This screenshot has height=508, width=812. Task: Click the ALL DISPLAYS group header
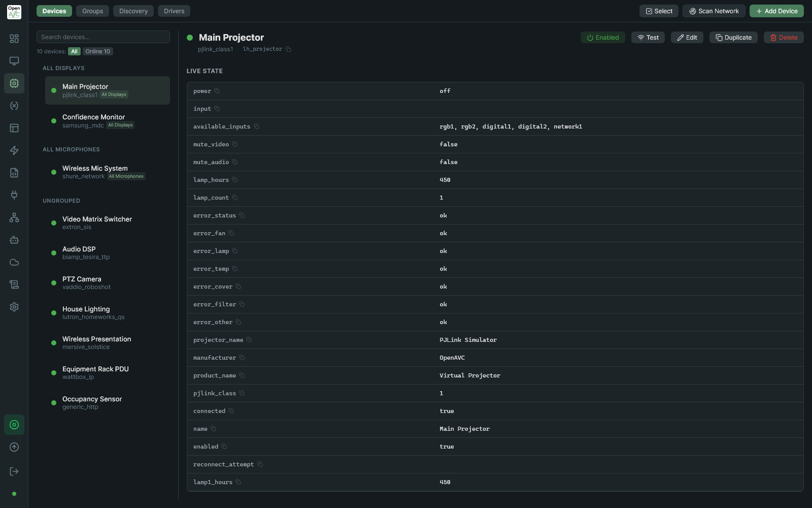(63, 68)
